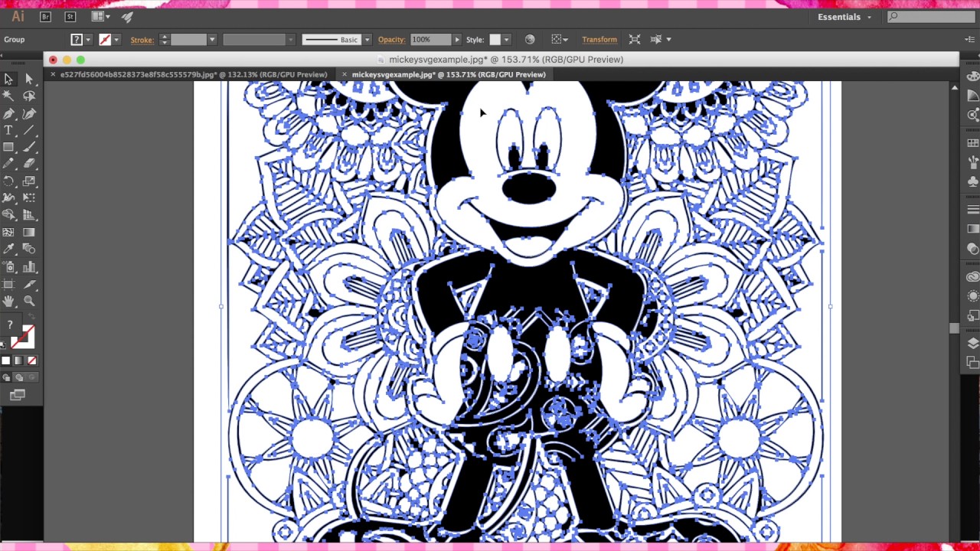Screen dimensions: 980x551
Task: Open the Layers panel
Action: [x=973, y=344]
